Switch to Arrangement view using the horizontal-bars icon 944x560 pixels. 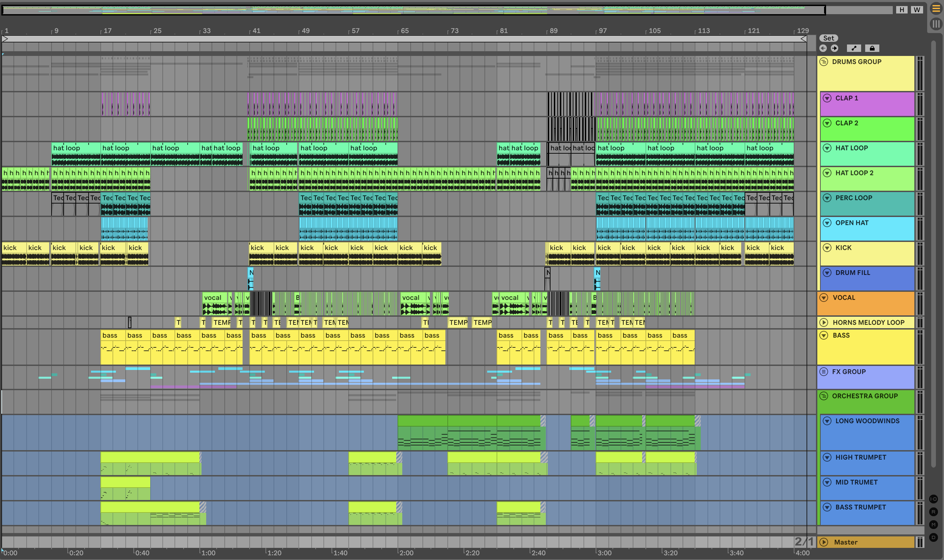tap(936, 9)
